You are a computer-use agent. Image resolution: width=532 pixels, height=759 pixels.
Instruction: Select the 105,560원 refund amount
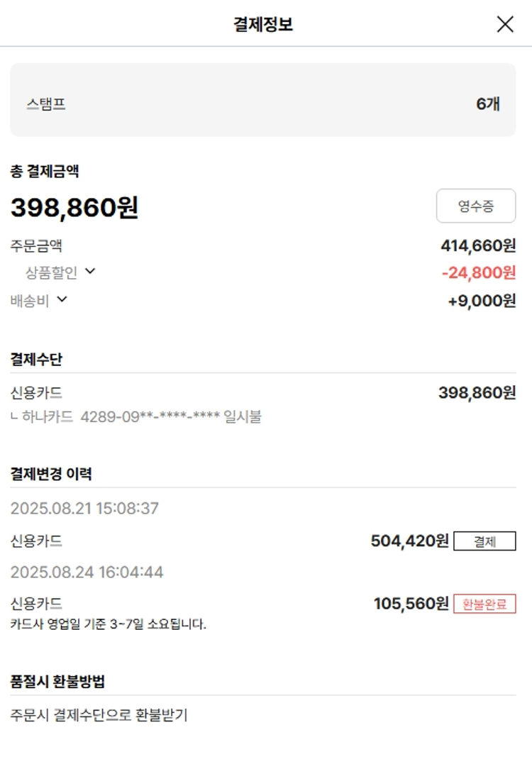(411, 604)
